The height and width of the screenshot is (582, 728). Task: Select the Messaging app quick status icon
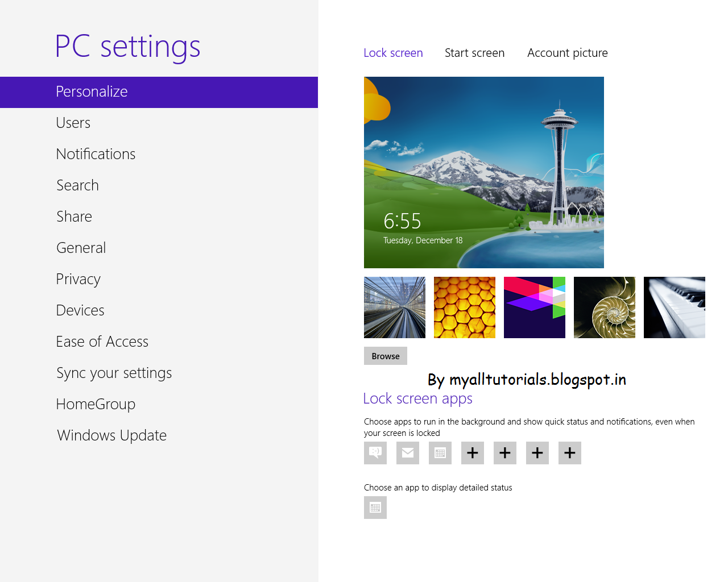[375, 453]
